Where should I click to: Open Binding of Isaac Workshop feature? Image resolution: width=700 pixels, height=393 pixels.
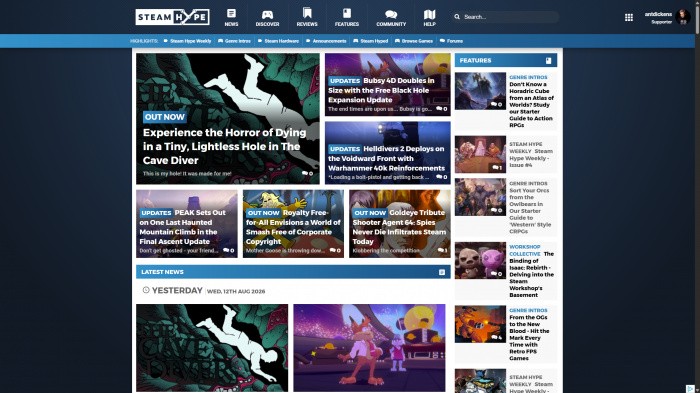pyautogui.click(x=531, y=271)
